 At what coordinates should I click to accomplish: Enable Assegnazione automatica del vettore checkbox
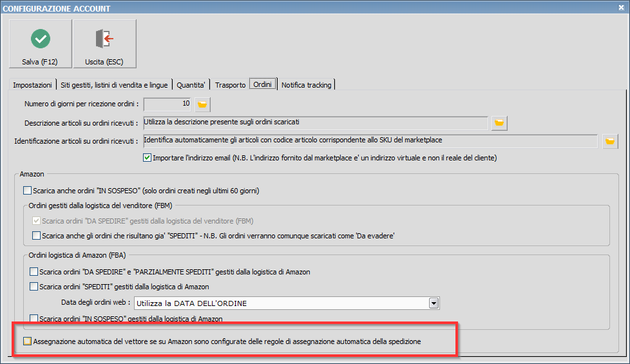pos(27,341)
